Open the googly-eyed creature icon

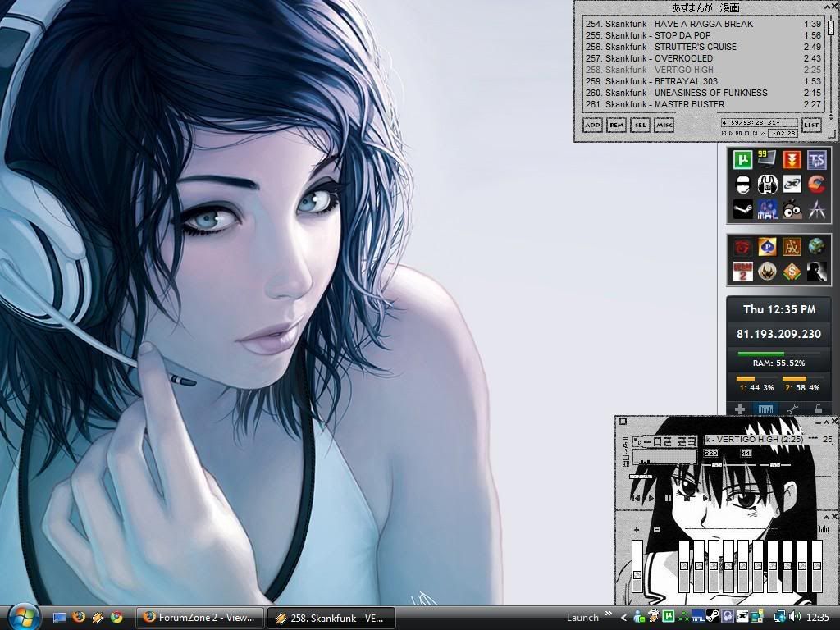pos(792,209)
